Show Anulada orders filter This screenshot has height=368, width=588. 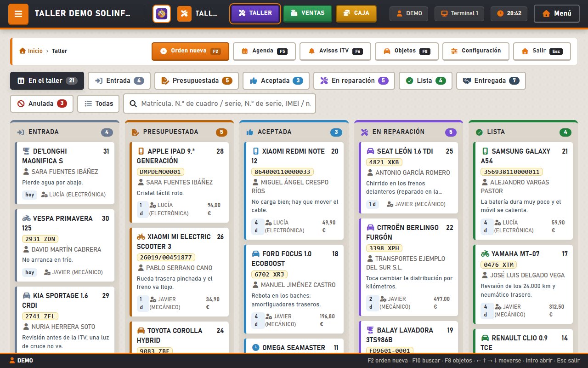[x=41, y=103]
